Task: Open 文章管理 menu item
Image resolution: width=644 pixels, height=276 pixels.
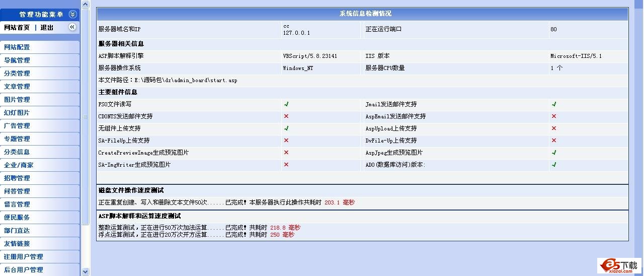Action: click(40, 86)
